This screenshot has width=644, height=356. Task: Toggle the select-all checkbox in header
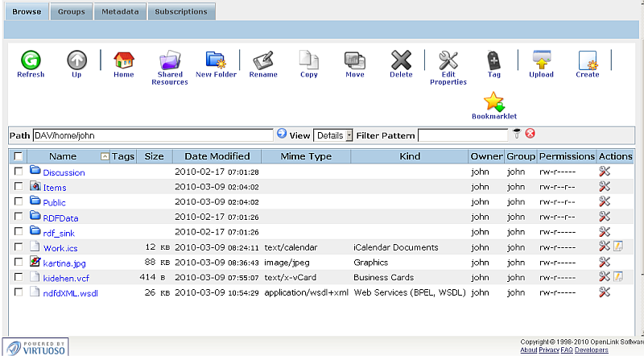[x=19, y=156]
